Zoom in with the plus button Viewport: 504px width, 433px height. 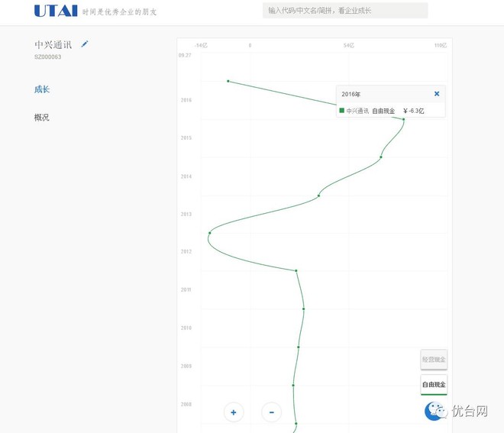click(x=234, y=412)
